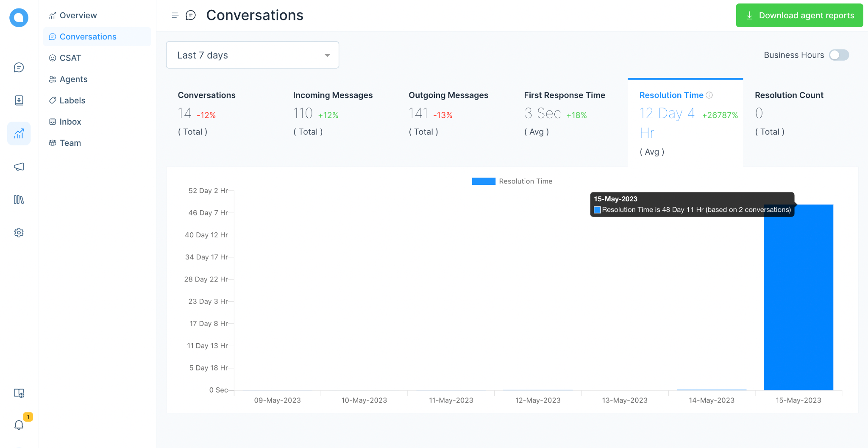
Task: Click the 52 Day 2 Hr axis label
Action: click(x=208, y=191)
